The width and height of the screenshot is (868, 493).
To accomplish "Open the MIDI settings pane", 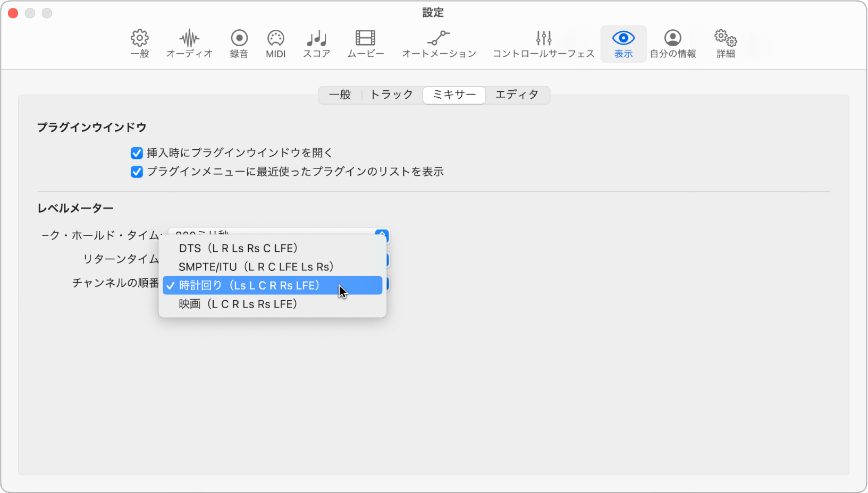I will (x=275, y=42).
